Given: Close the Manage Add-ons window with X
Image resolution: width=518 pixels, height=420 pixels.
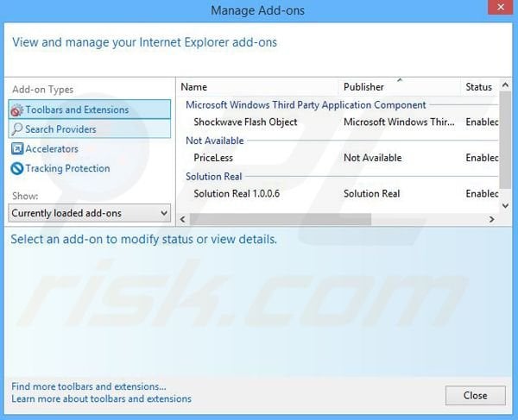Looking at the screenshot, I should [501, 7].
